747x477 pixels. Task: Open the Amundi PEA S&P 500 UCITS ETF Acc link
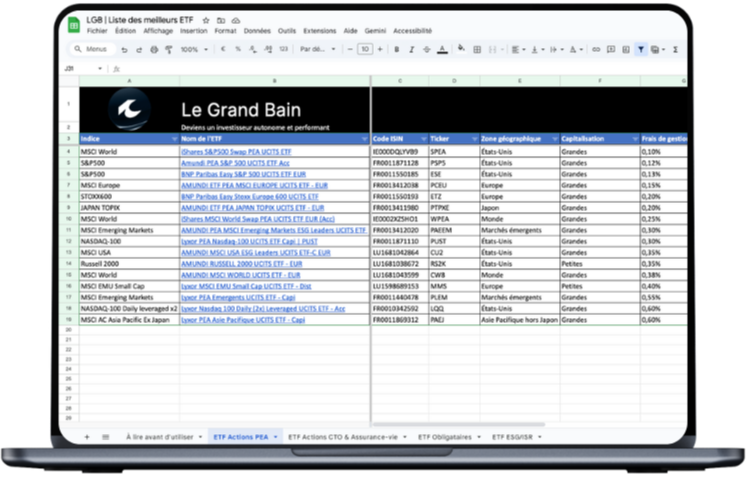(235, 163)
